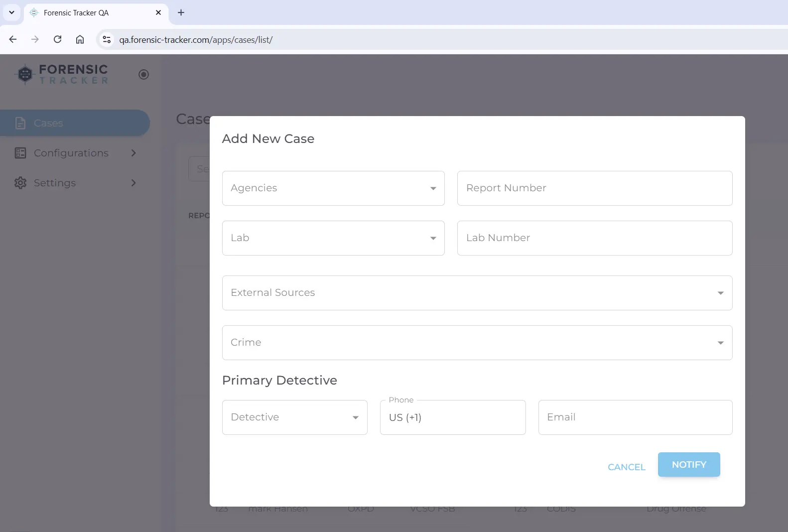788x532 pixels.
Task: Select the Forensic Tracker QA tab
Action: click(96, 13)
